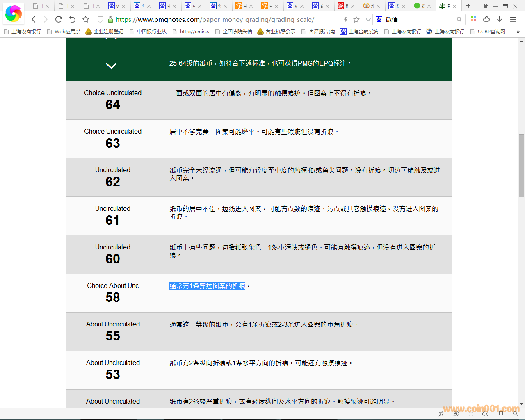Screen dimensions: 525x420
Task: Click the vertical scrollbar thumb
Action: click(x=521, y=165)
